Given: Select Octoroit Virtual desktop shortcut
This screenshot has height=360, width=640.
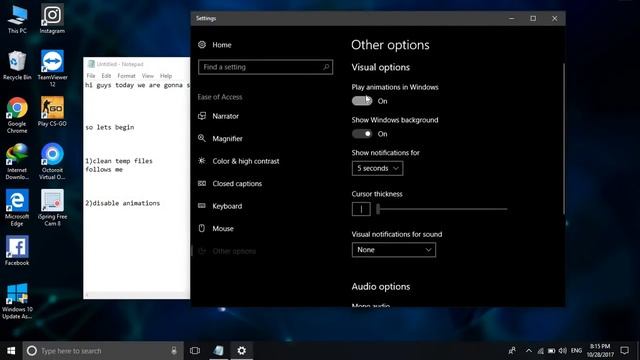Looking at the screenshot, I should click(x=52, y=162).
